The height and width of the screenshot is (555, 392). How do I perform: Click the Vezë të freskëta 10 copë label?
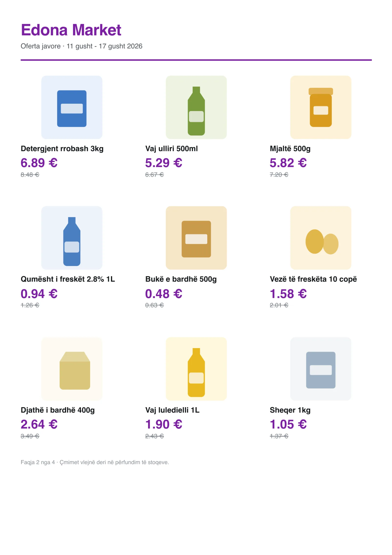click(313, 279)
